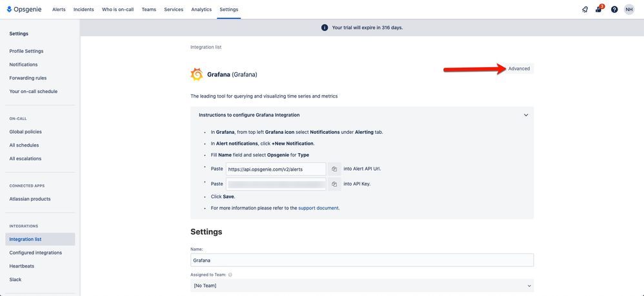
Task: Open the Alerts menu
Action: click(59, 10)
